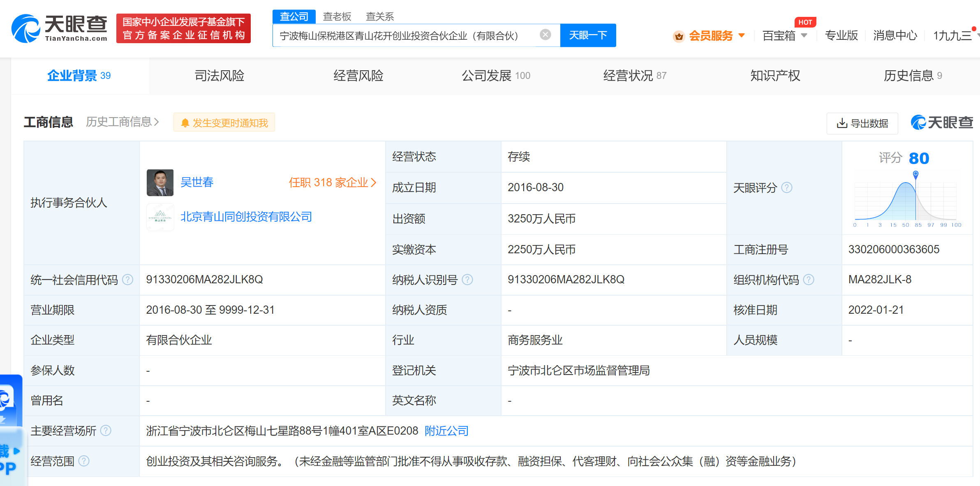Click the 天眼一下 search button
This screenshot has width=980, height=486.
tap(587, 35)
